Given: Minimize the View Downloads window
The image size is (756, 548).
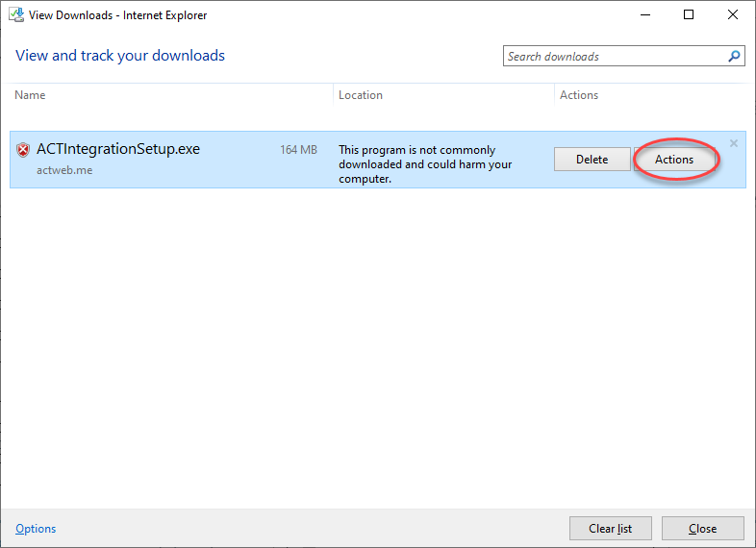Looking at the screenshot, I should point(645,15).
